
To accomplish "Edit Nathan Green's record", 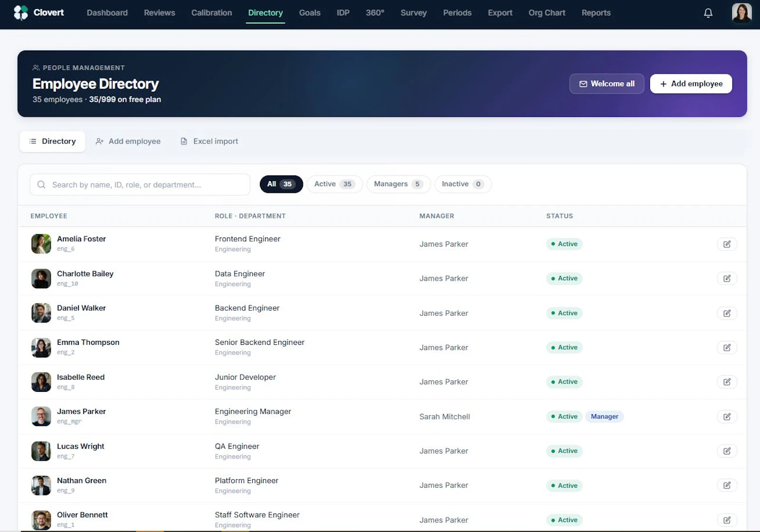I will [x=727, y=485].
